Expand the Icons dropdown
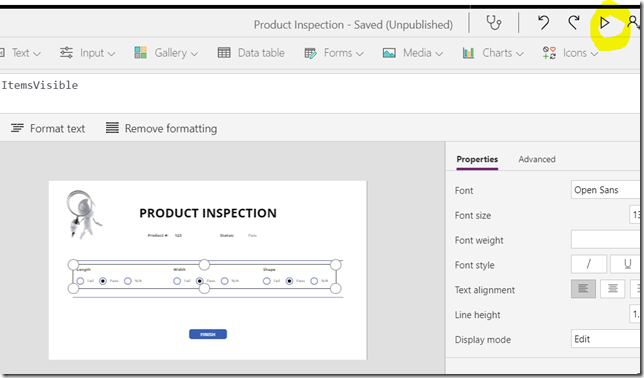Image resolution: width=644 pixels, height=378 pixels. (570, 53)
